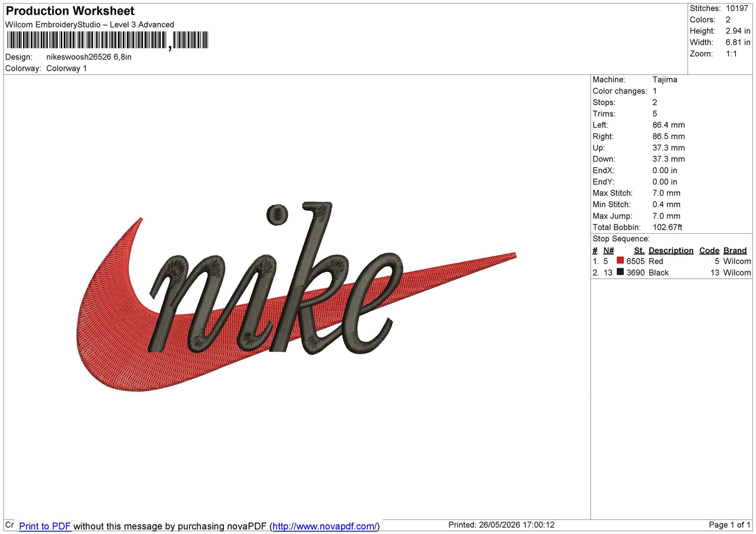Click the Zoom value 1:1

731,54
